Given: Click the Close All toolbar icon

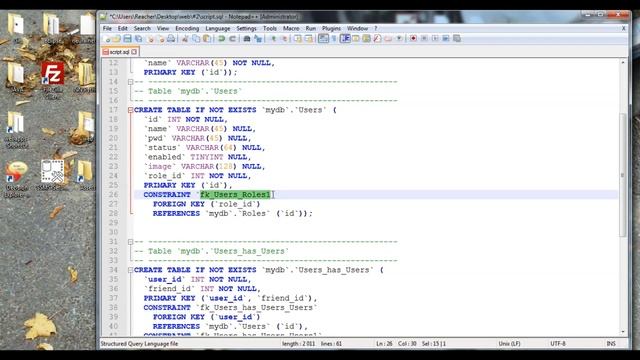Looking at the screenshot, I should (x=161, y=38).
